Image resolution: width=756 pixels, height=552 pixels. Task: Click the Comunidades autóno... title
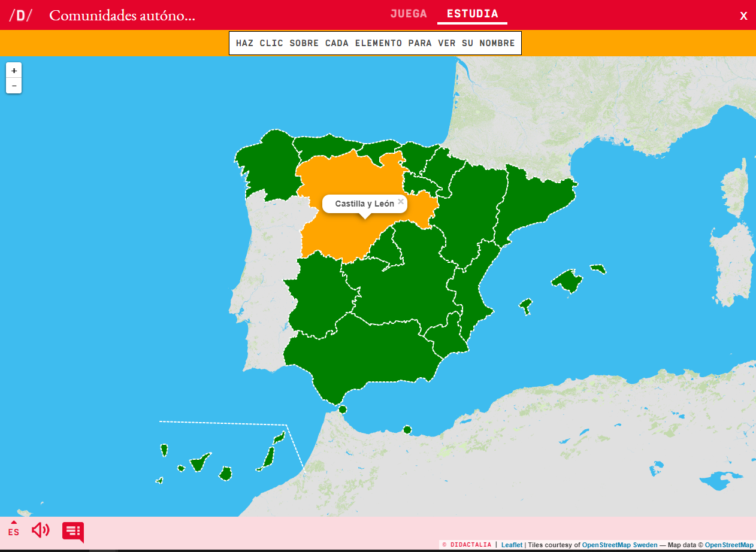tap(123, 16)
